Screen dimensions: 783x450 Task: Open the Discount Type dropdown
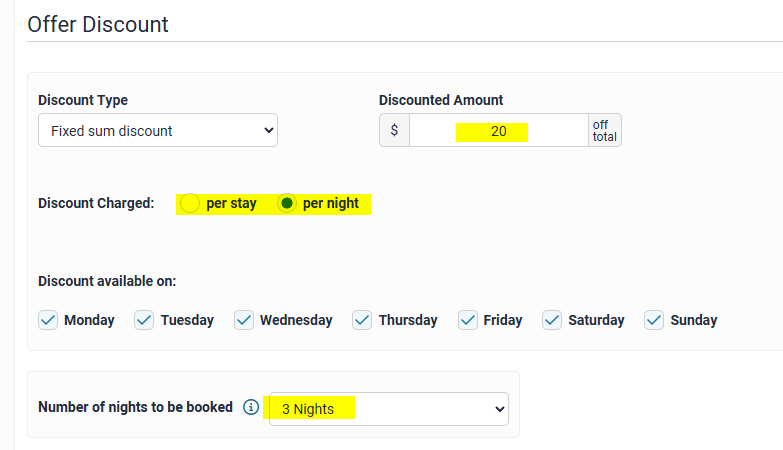pos(158,130)
